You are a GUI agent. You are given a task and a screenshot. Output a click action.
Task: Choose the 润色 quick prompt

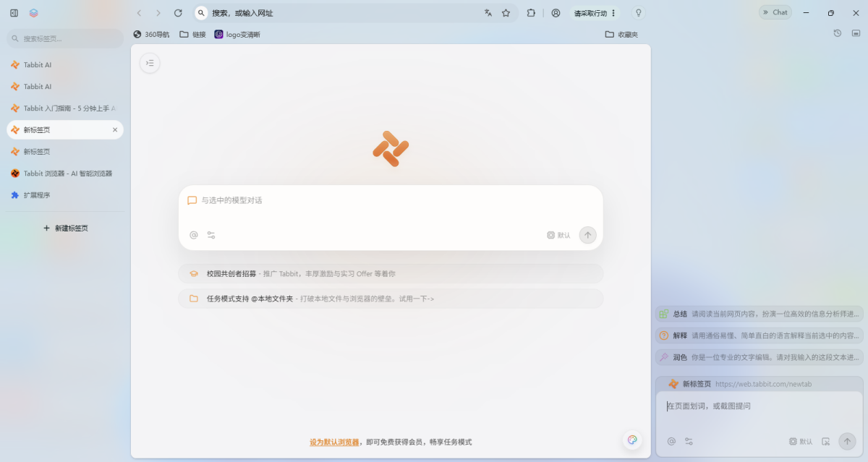[759, 357]
